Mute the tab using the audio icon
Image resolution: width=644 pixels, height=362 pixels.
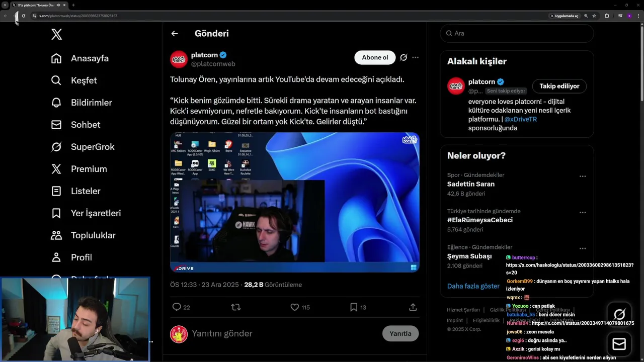coord(58,5)
